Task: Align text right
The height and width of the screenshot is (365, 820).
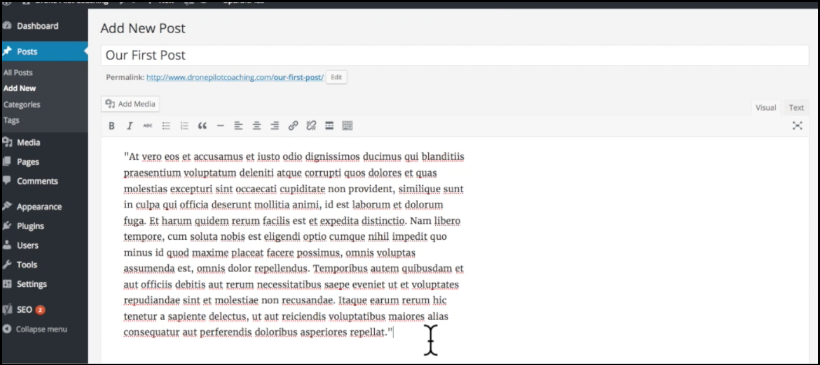Action: [275, 126]
